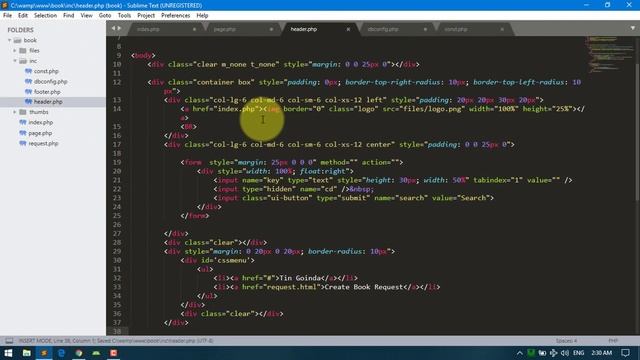Collapse the book folder
The image size is (640, 360).
[x=9, y=40]
